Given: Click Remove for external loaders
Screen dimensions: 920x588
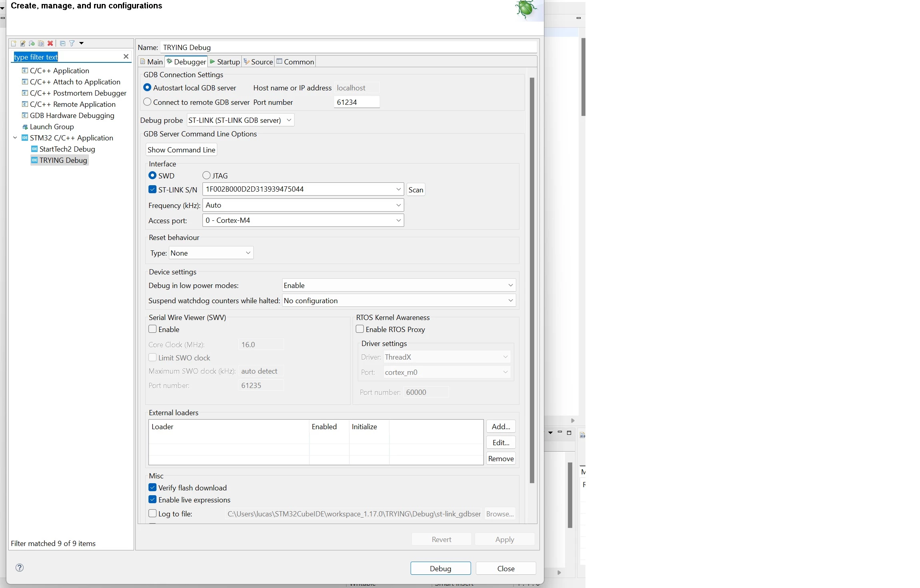Looking at the screenshot, I should click(x=501, y=458).
